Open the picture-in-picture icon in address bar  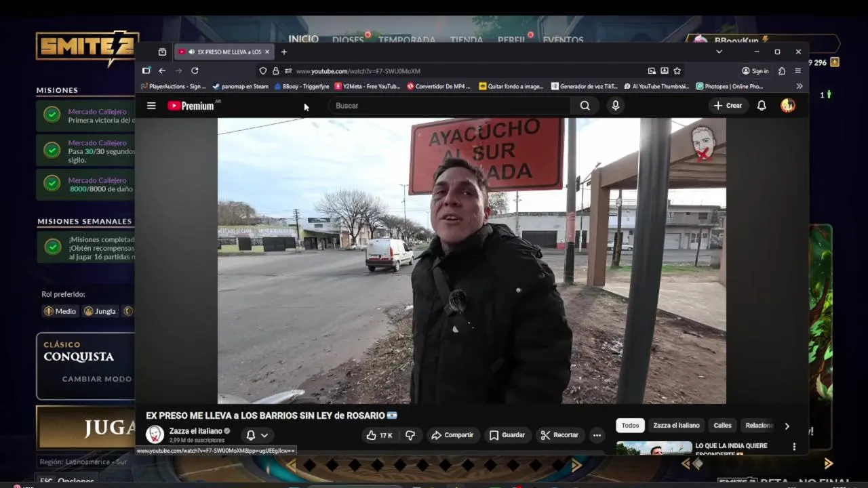[652, 70]
